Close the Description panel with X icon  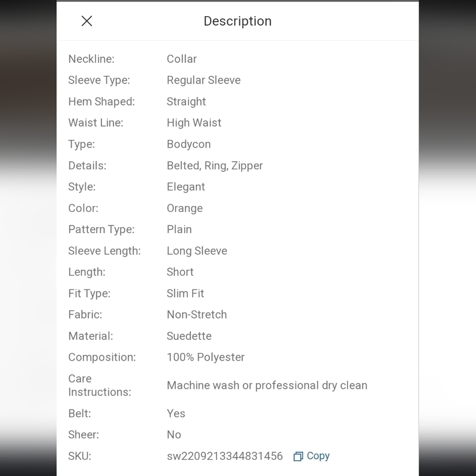87,21
